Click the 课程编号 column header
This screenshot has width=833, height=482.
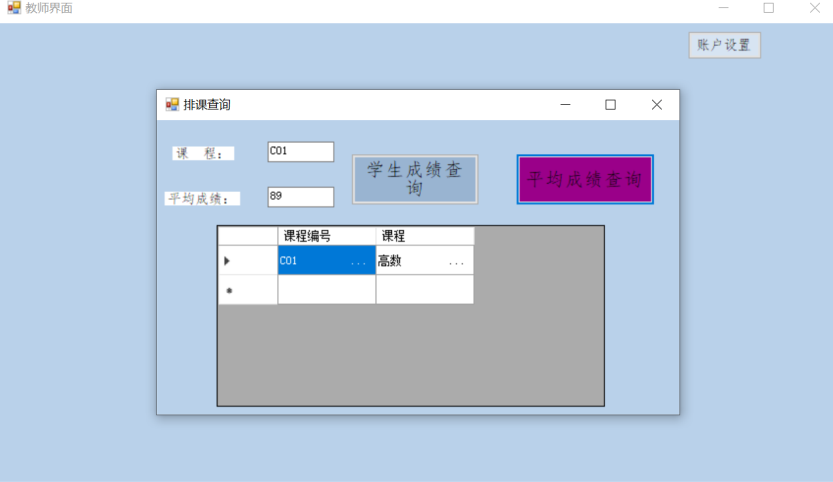point(327,236)
